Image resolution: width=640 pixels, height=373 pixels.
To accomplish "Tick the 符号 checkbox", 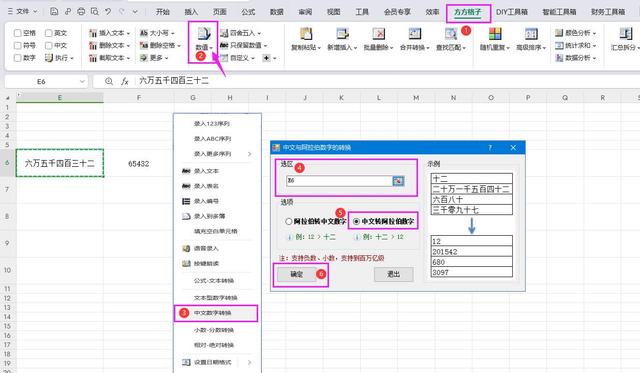I will point(18,46).
